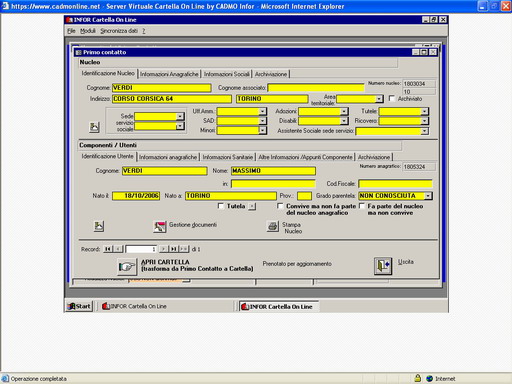Click the Uscita exit door icon
Screen dimensions: 512x384
(x=383, y=266)
